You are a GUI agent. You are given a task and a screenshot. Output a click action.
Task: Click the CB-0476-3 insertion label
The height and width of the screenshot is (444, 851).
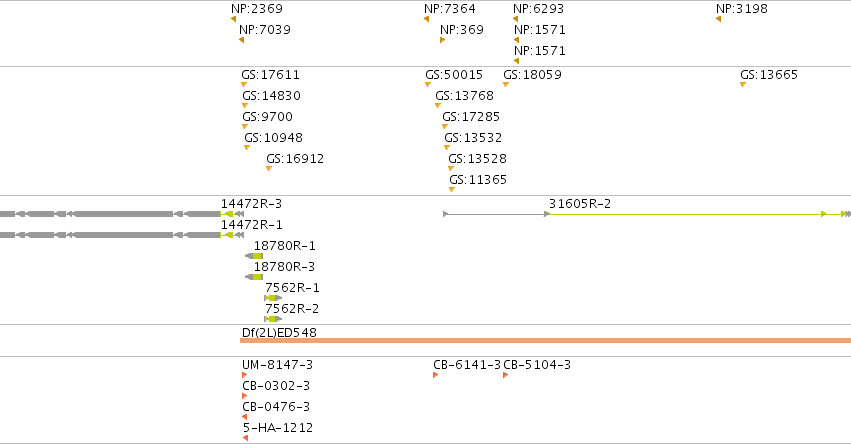276,407
